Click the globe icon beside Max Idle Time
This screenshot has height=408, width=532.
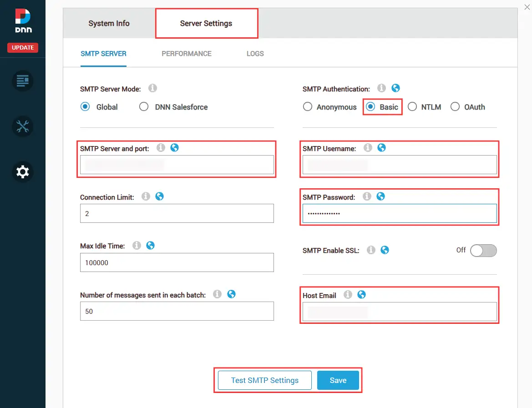[150, 245]
